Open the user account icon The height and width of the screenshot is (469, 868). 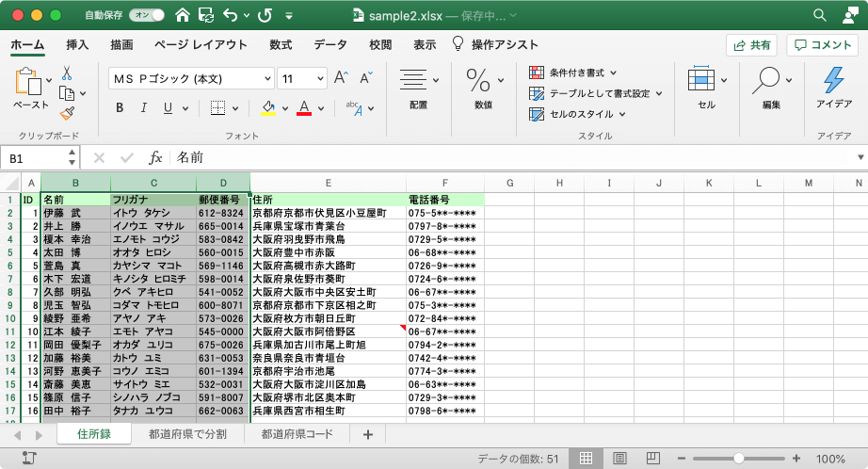(x=850, y=15)
